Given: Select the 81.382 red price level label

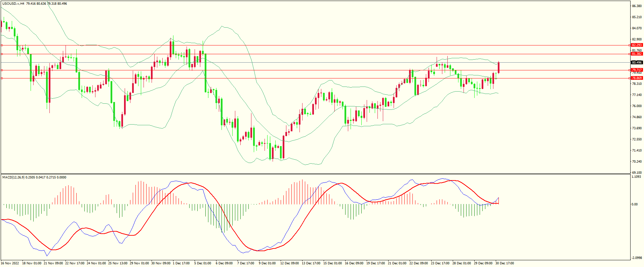Looking at the screenshot, I should [637, 54].
